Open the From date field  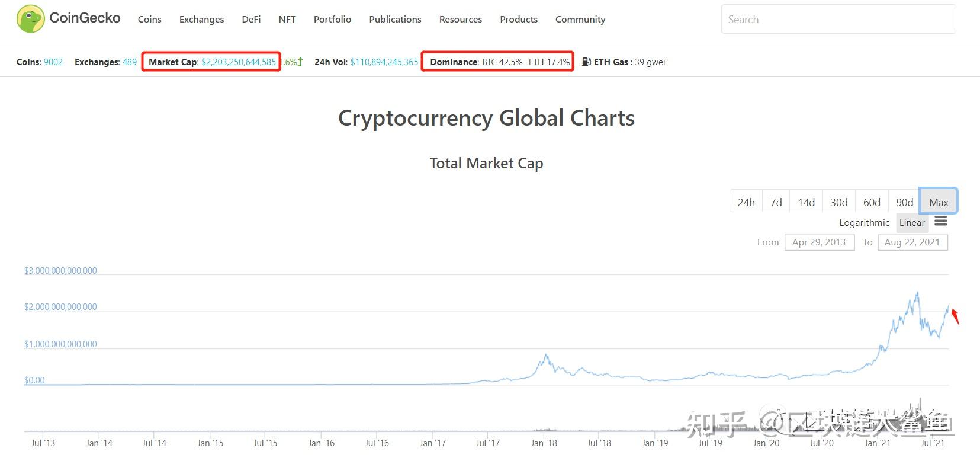819,242
